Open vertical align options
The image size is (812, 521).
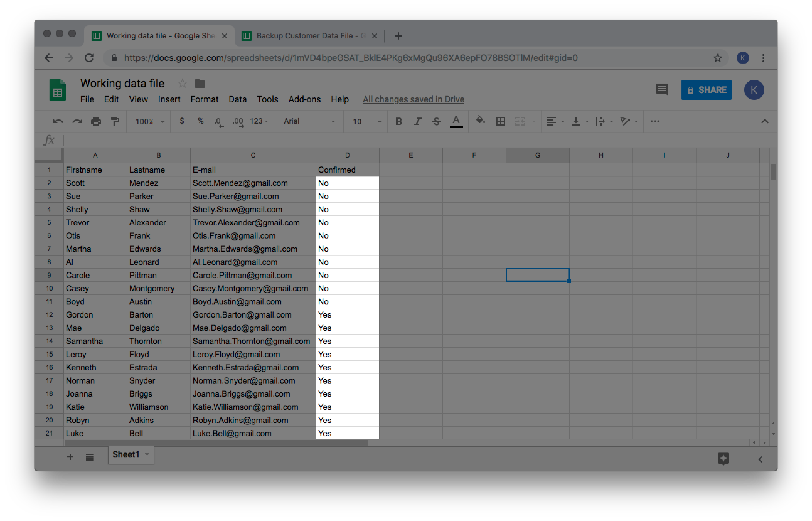580,122
